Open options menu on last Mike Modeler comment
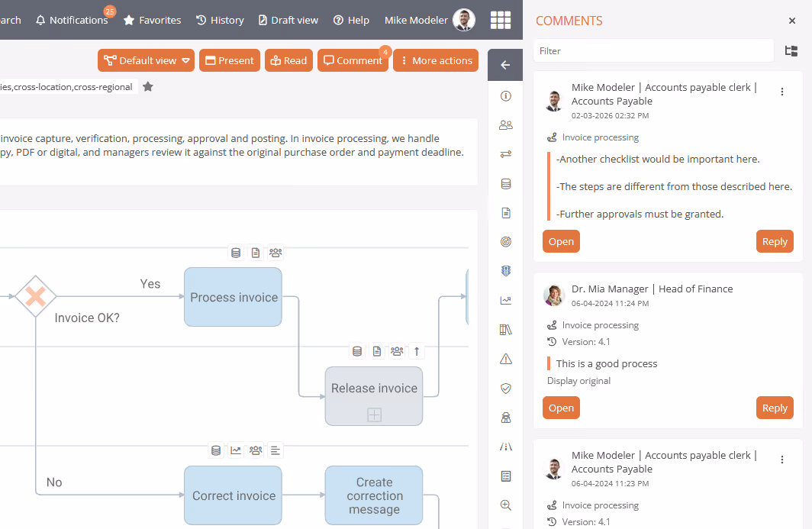The height and width of the screenshot is (529, 812). pyautogui.click(x=782, y=460)
